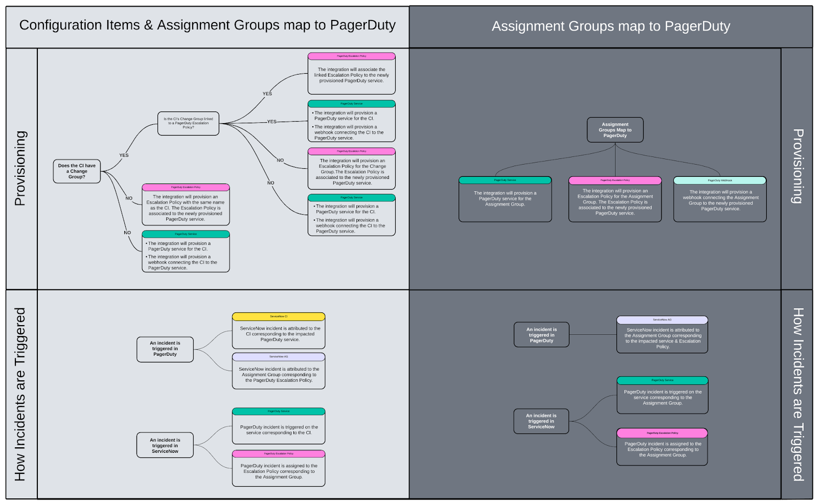Image resolution: width=818 pixels, height=504 pixels.
Task: Click the yellow "ServiceNow CI" header bar
Action: point(279,316)
